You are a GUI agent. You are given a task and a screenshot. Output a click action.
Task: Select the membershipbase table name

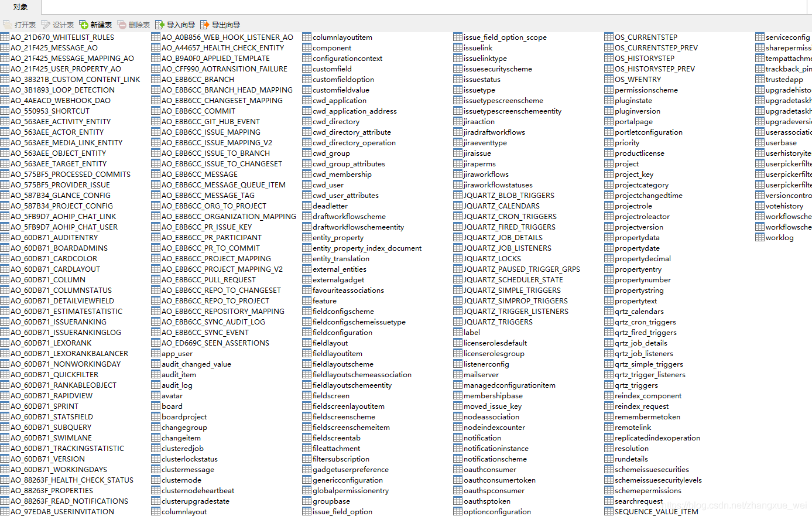(493, 395)
